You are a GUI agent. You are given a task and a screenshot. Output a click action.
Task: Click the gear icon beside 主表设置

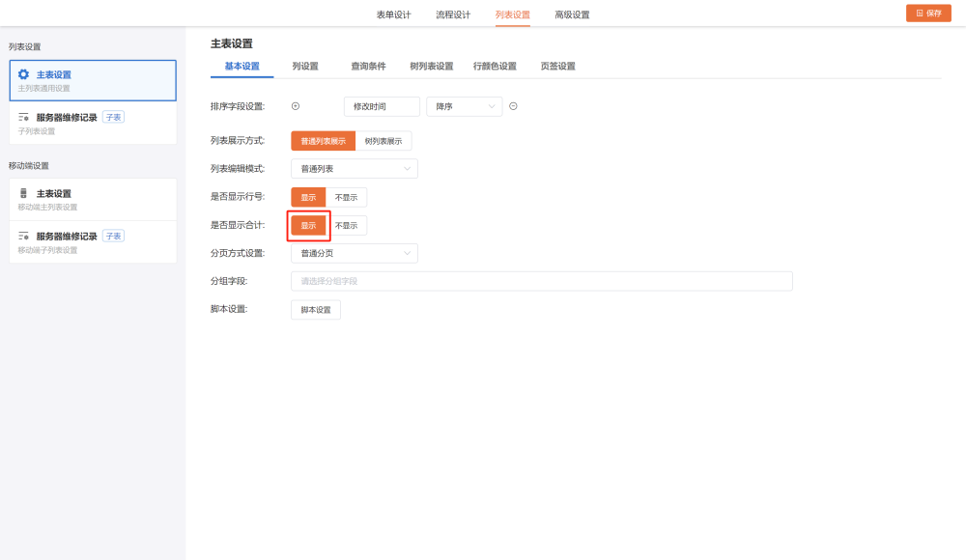(24, 74)
